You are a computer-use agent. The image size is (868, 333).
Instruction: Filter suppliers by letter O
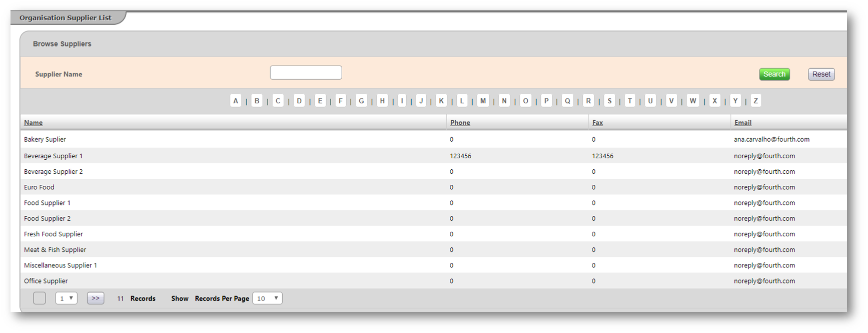click(525, 101)
